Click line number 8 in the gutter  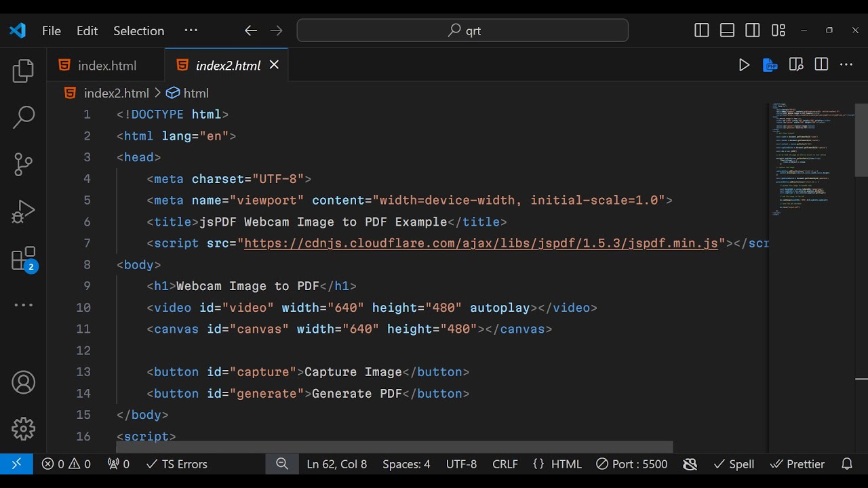tap(87, 264)
